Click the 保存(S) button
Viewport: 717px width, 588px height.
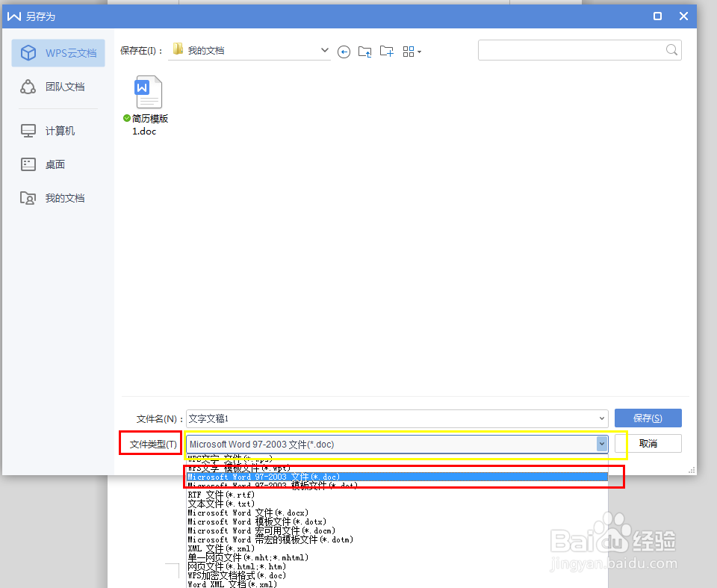click(648, 418)
